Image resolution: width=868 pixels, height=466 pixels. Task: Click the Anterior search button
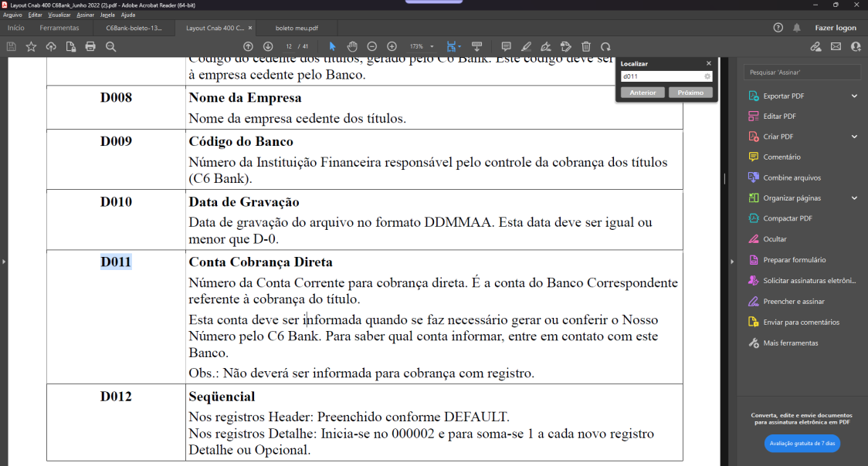[x=643, y=93]
